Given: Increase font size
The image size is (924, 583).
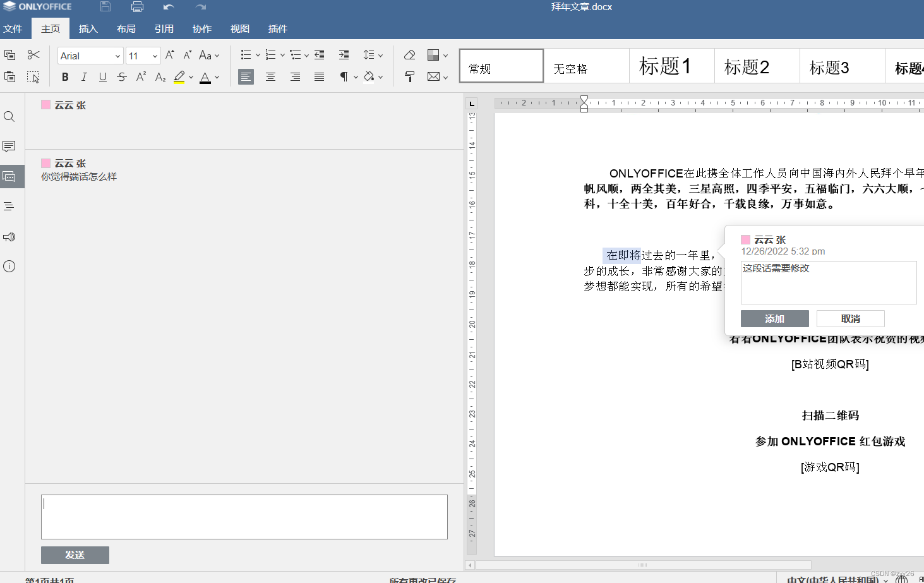Looking at the screenshot, I should tap(170, 55).
